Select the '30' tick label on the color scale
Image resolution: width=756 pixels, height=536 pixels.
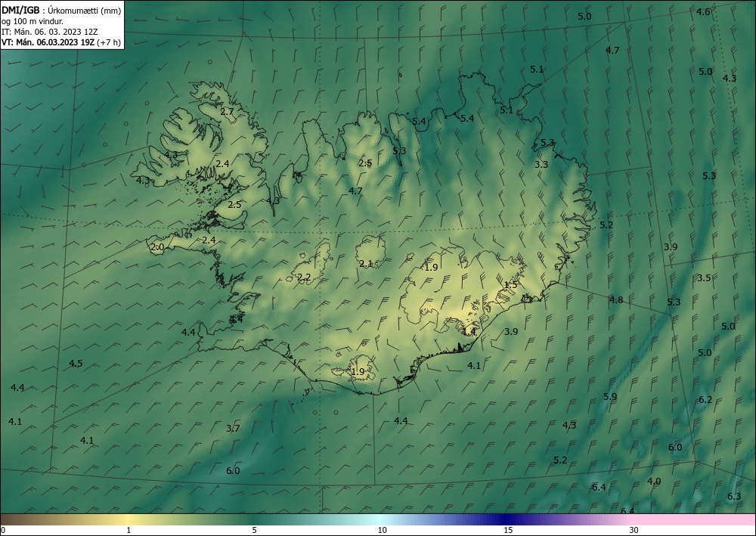click(x=634, y=531)
